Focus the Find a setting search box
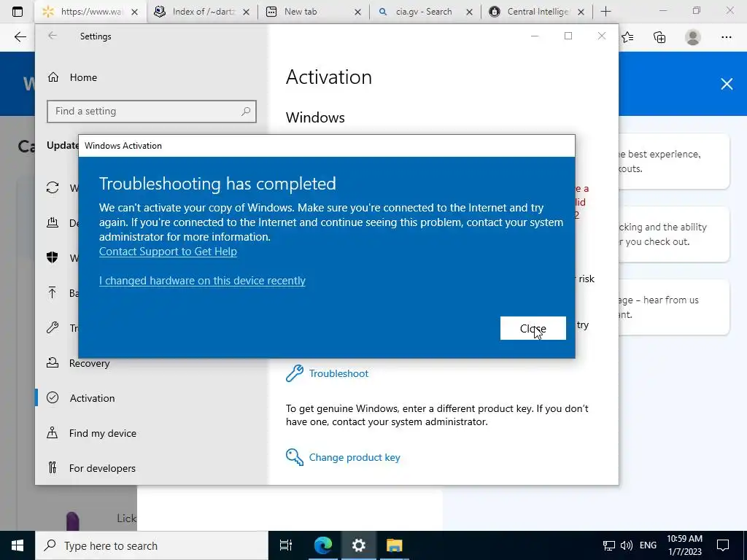 click(x=152, y=112)
